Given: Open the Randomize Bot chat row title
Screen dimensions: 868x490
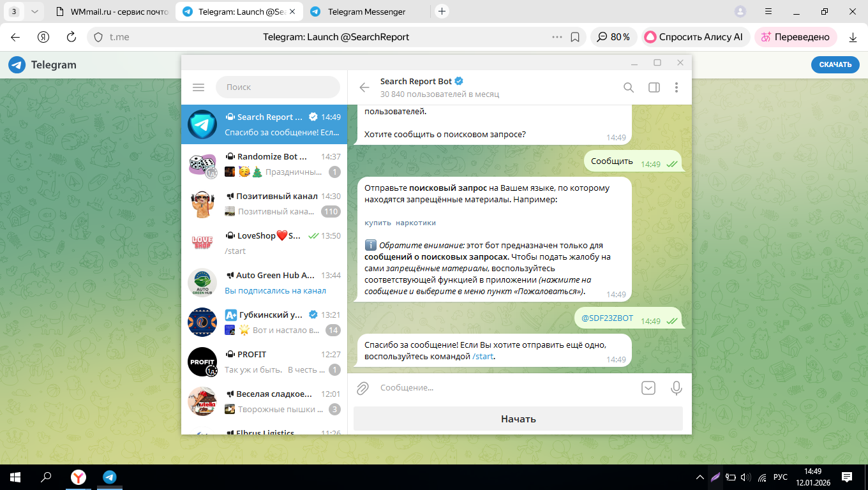Looking at the screenshot, I should [272, 156].
